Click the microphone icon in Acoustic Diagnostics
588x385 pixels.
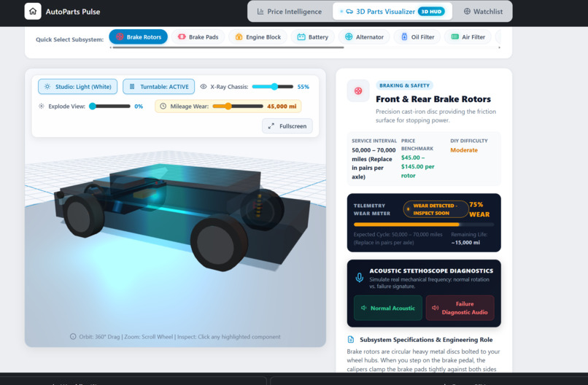tap(359, 278)
